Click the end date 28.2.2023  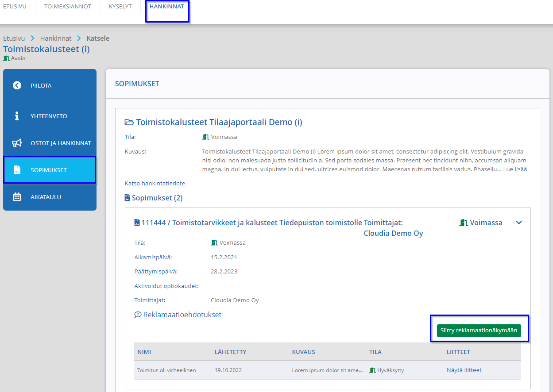224,272
